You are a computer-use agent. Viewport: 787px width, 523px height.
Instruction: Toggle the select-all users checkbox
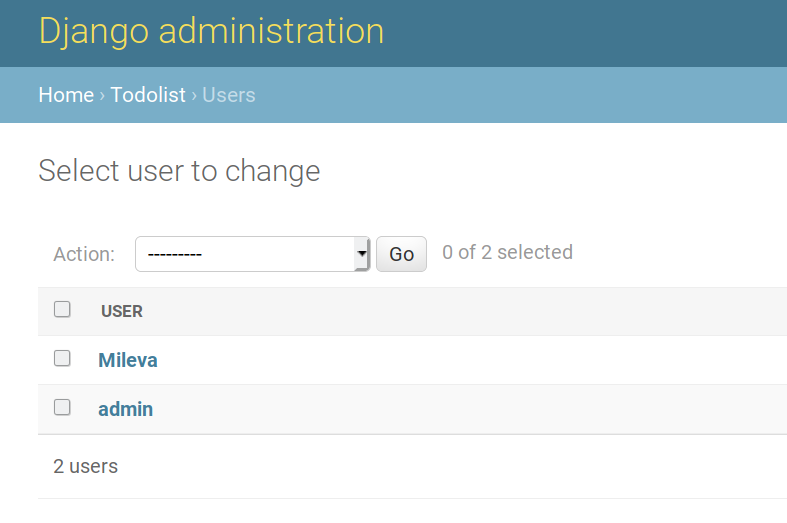point(62,309)
